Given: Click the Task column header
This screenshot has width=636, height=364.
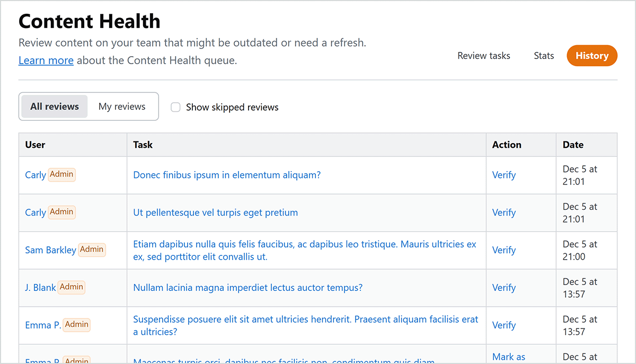Looking at the screenshot, I should (x=143, y=145).
